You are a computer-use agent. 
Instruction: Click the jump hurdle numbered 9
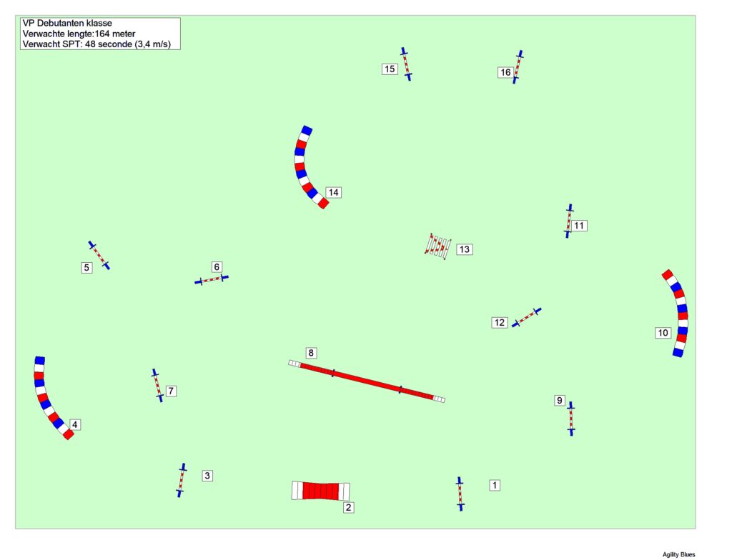[570, 419]
